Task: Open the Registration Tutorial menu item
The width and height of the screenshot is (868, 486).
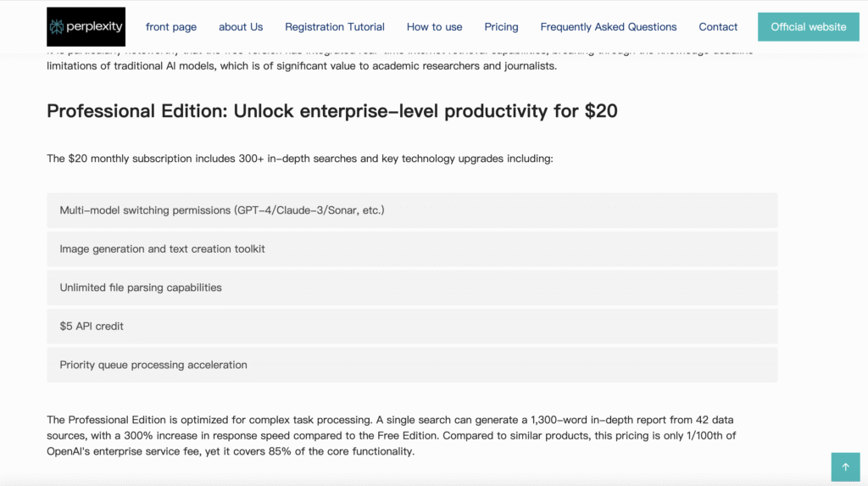Action: [x=334, y=27]
